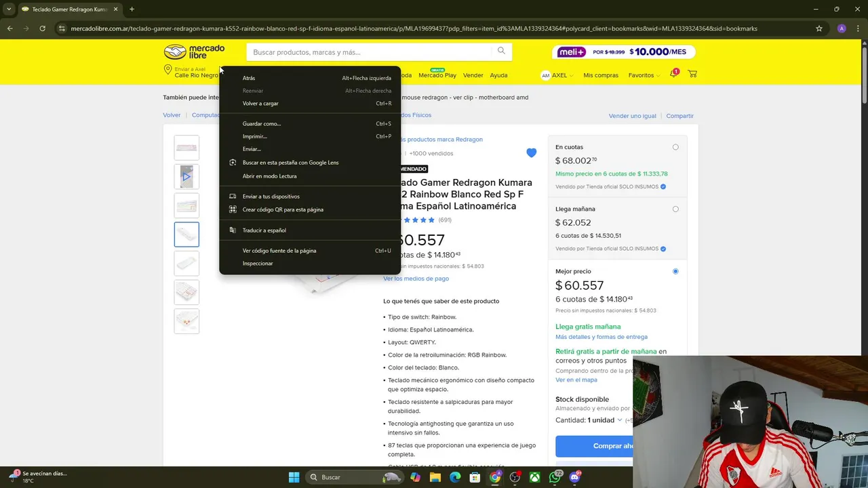The height and width of the screenshot is (488, 868).
Task: Choose "Ver código fuente de la página"
Action: pyautogui.click(x=310, y=251)
